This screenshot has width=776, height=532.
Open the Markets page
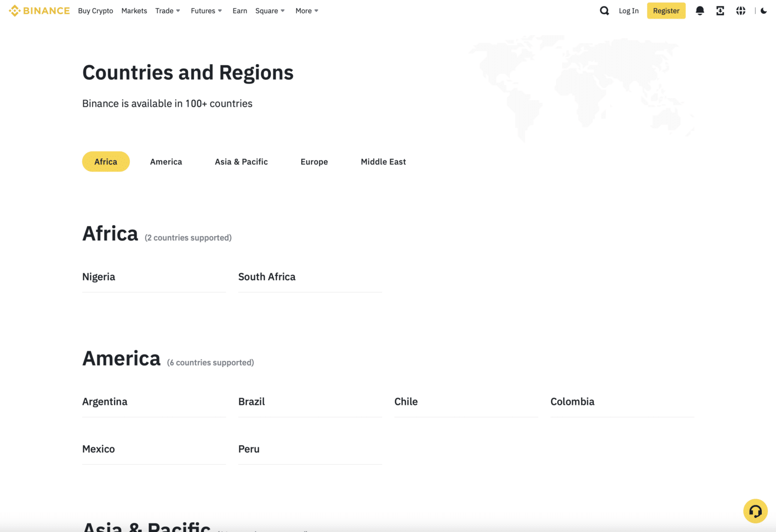pos(134,11)
